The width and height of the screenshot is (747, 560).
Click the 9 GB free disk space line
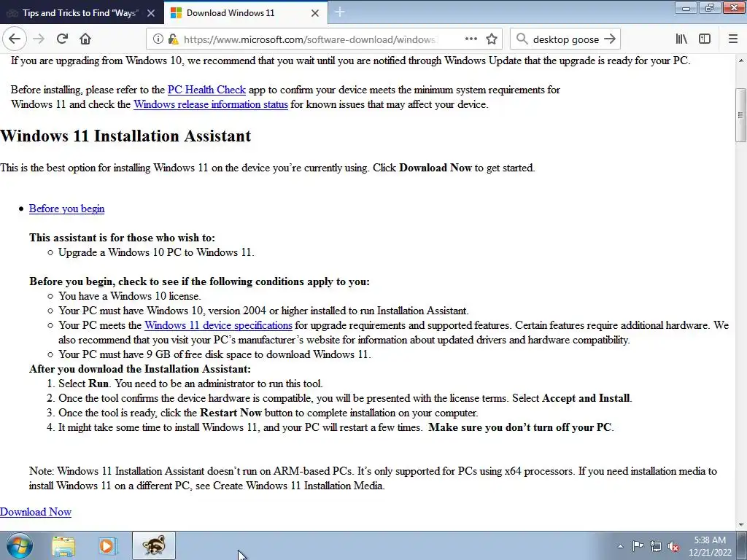(214, 354)
